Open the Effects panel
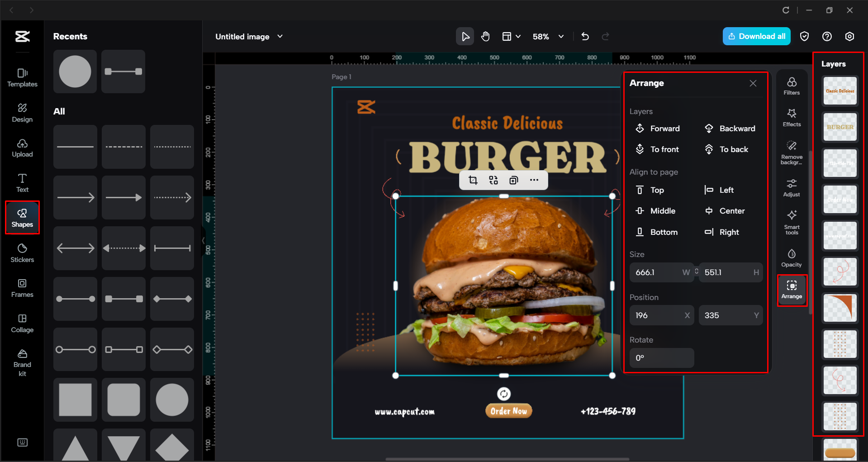Viewport: 868px width, 462px height. (x=791, y=117)
